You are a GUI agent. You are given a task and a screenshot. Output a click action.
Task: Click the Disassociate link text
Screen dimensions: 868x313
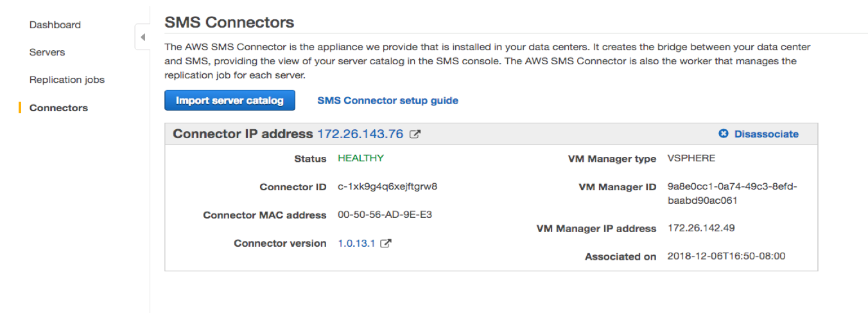(766, 134)
